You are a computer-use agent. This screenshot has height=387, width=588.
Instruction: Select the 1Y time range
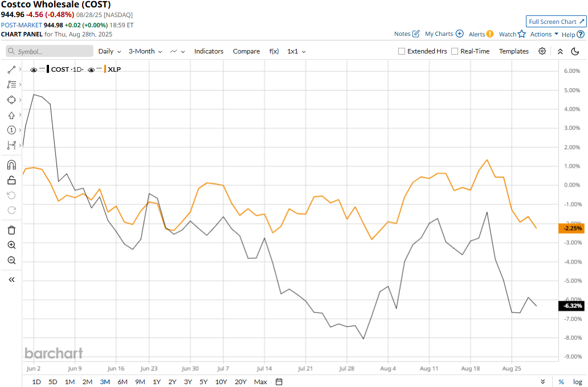pyautogui.click(x=157, y=382)
